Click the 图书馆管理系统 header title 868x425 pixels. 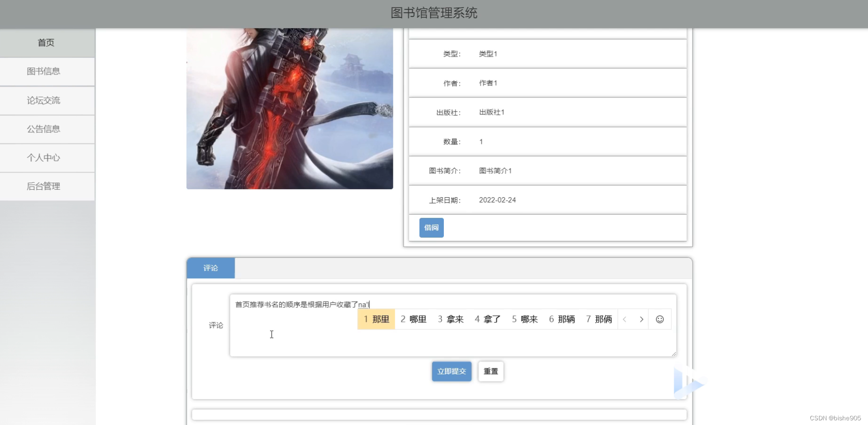pos(434,13)
